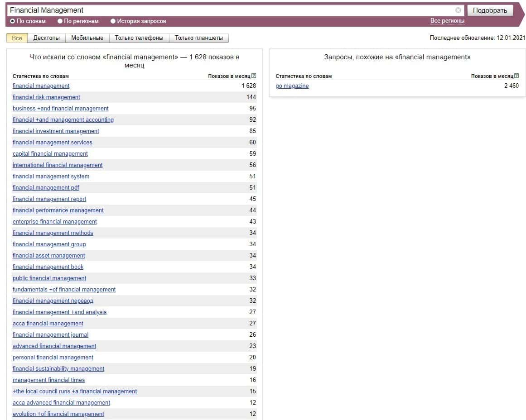The width and height of the screenshot is (526, 420).
Task: Open "personal financial management" keyword link
Action: [53, 358]
